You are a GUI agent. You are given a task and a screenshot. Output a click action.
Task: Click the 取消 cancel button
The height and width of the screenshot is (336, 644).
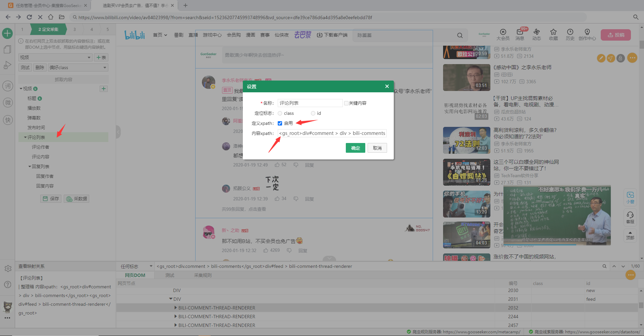click(377, 148)
